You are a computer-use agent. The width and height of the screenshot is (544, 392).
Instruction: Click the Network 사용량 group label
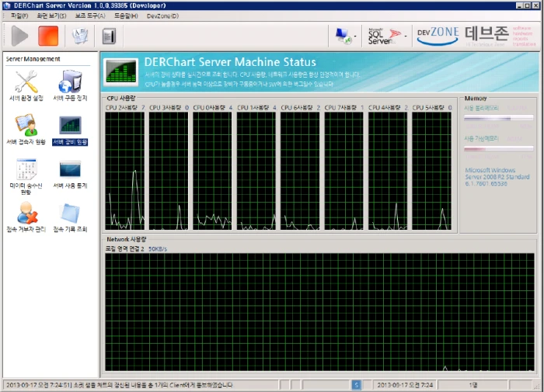coord(127,239)
